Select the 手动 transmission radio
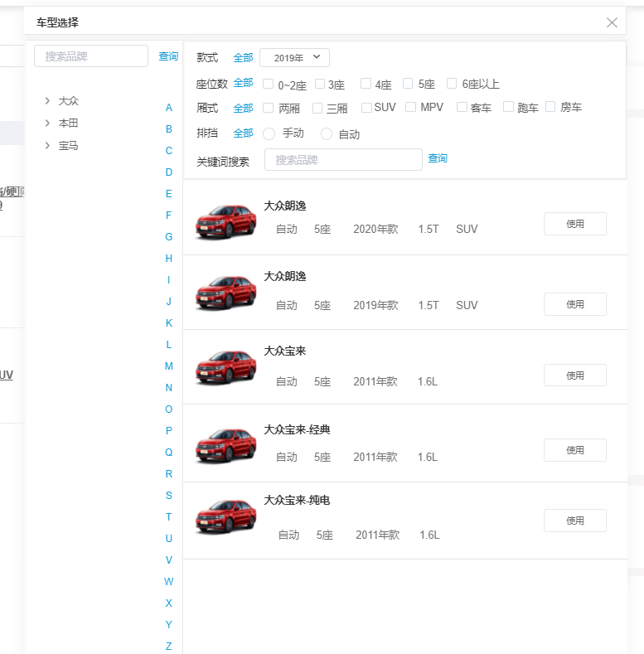The height and width of the screenshot is (654, 644). click(x=269, y=134)
